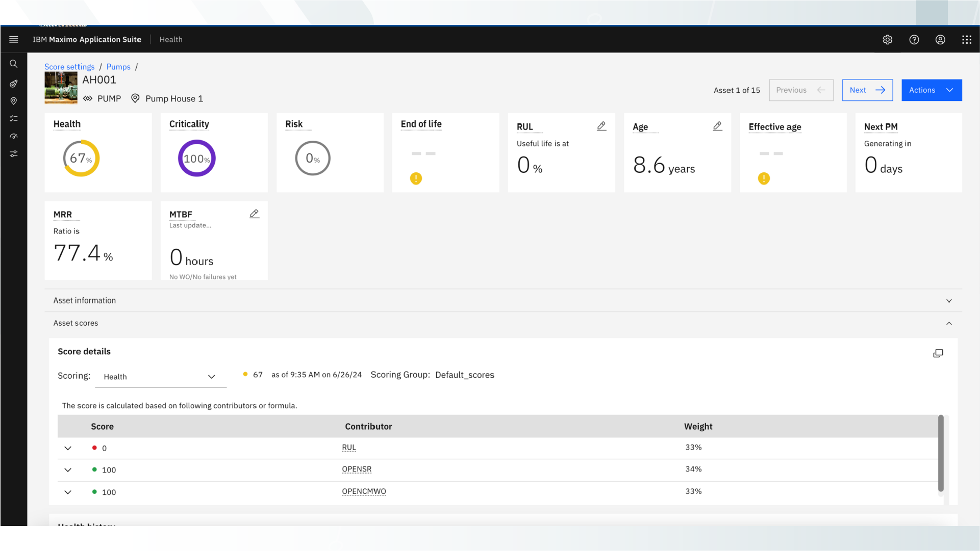Open the hamburger navigation menu
The width and height of the screenshot is (980, 551).
pos(14,39)
